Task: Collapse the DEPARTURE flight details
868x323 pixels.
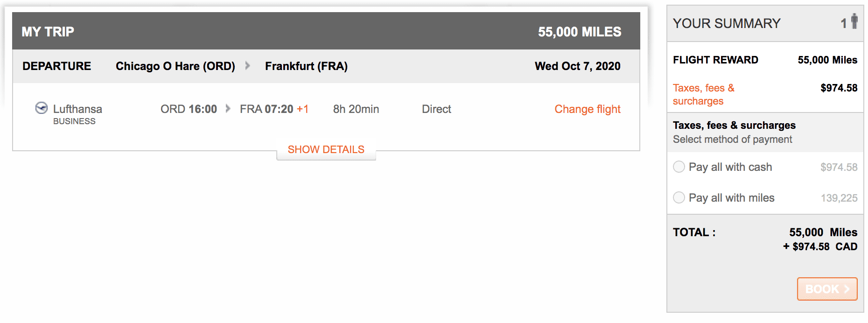Action: pos(326,149)
